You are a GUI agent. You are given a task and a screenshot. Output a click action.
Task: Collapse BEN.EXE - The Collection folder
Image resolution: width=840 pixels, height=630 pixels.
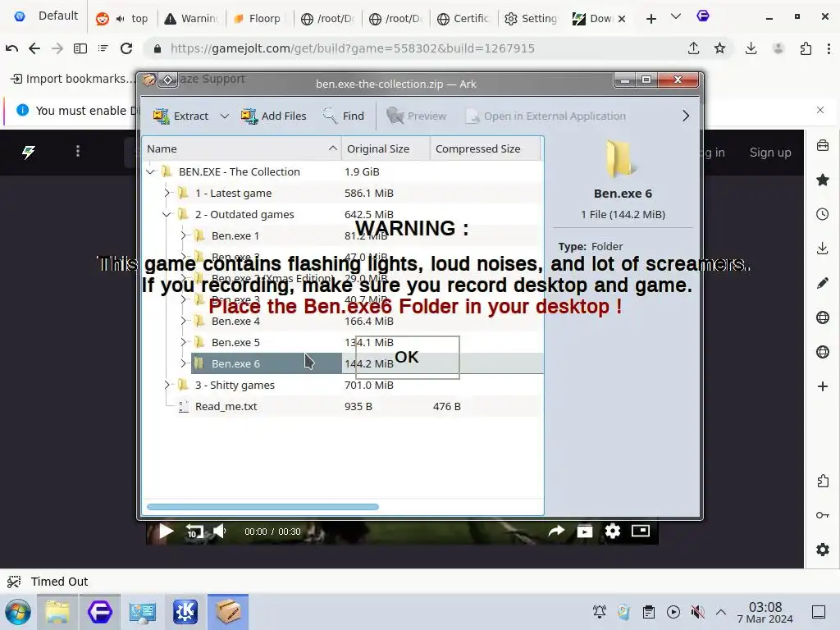tap(151, 172)
